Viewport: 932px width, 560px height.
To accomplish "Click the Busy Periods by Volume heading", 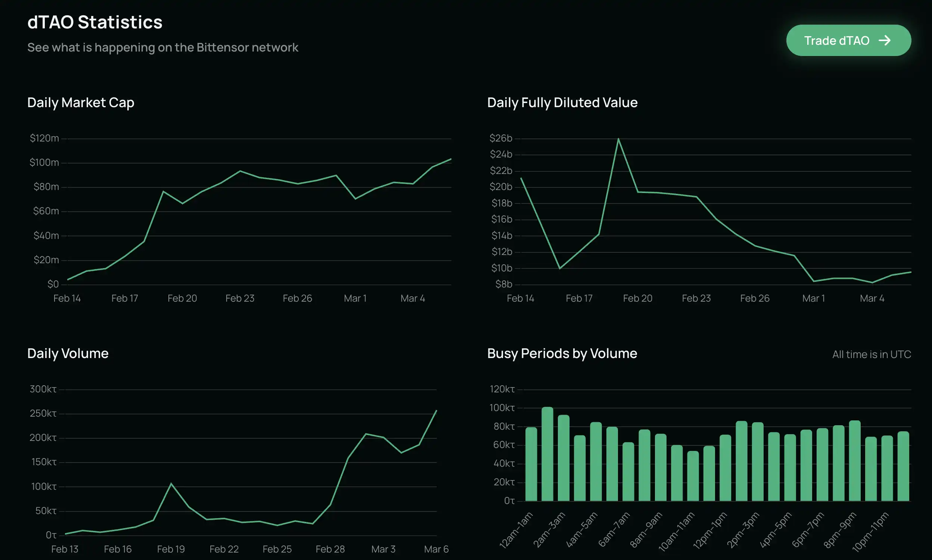I will pos(562,354).
